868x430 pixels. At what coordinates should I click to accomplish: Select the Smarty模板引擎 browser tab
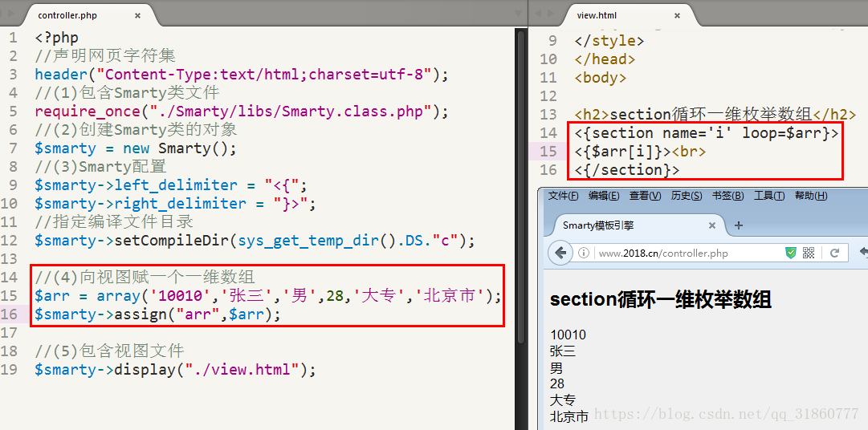click(x=636, y=225)
